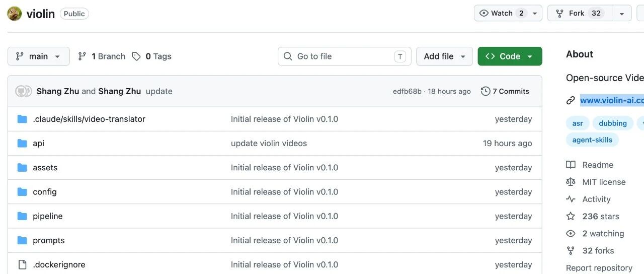Click the license scale icon

[x=571, y=182]
